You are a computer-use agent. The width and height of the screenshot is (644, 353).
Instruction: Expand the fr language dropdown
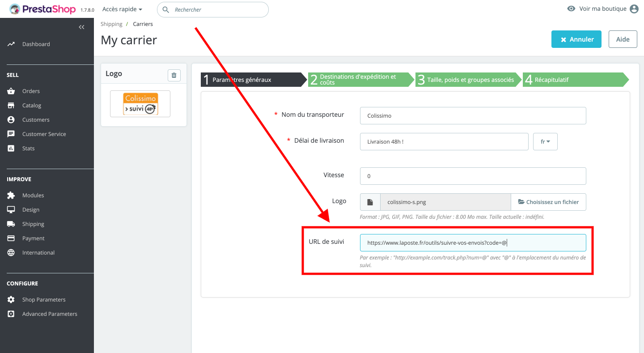pyautogui.click(x=545, y=142)
